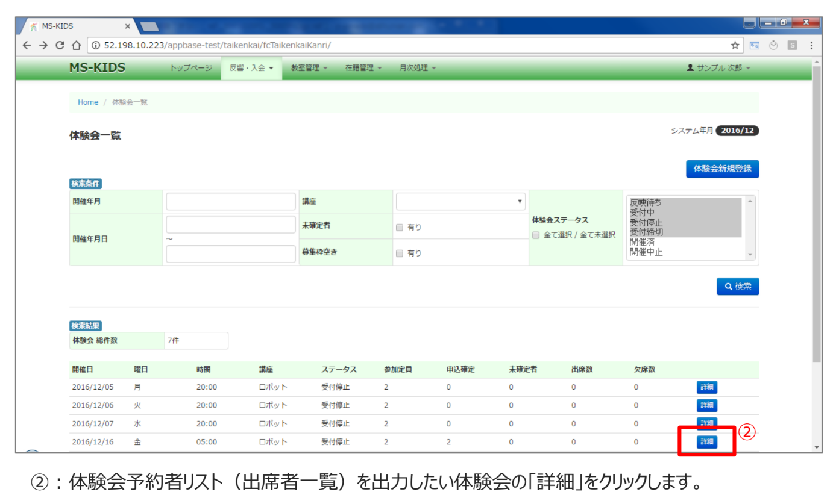Screen dimensions: 836x504
Task: Reload the page with refresh icon
Action: pyautogui.click(x=60, y=45)
